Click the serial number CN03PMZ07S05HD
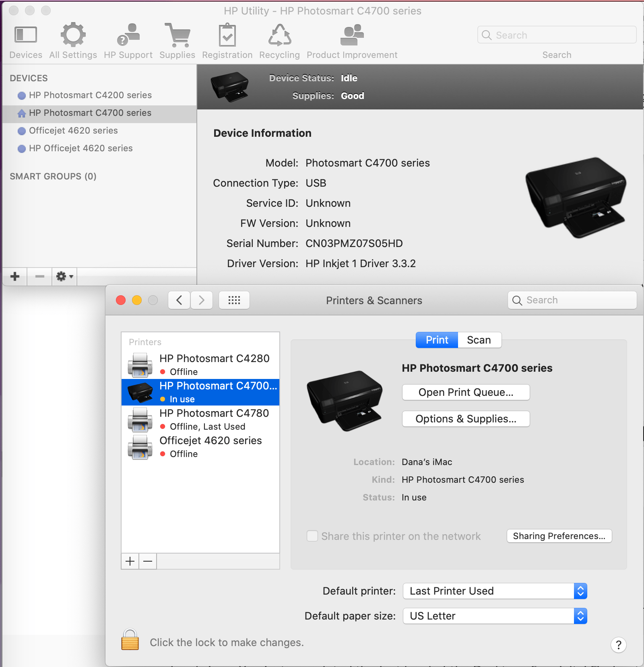Screen dimensions: 644x667 coord(354,243)
